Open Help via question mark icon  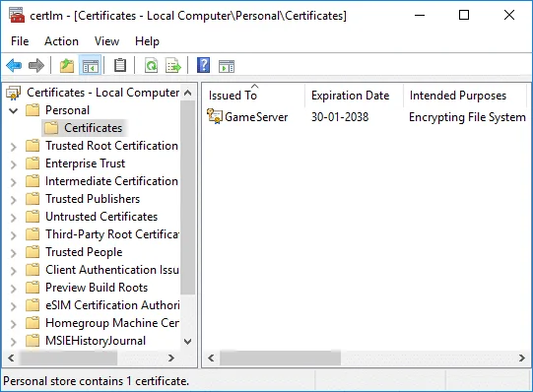[203, 65]
